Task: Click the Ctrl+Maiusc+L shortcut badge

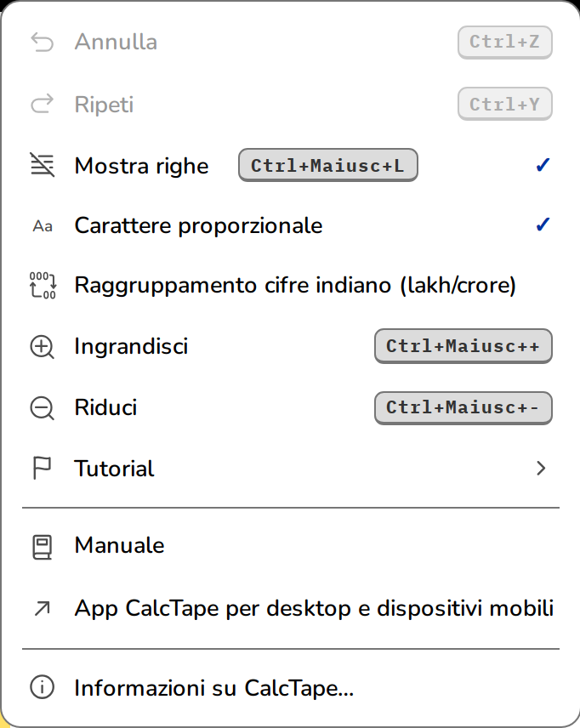Action: tap(328, 165)
